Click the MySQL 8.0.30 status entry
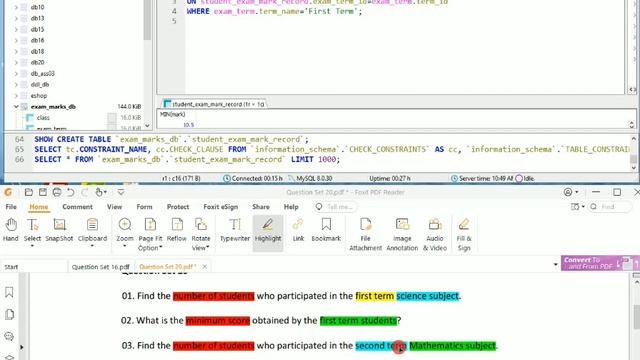The height and width of the screenshot is (360, 640). point(310,178)
